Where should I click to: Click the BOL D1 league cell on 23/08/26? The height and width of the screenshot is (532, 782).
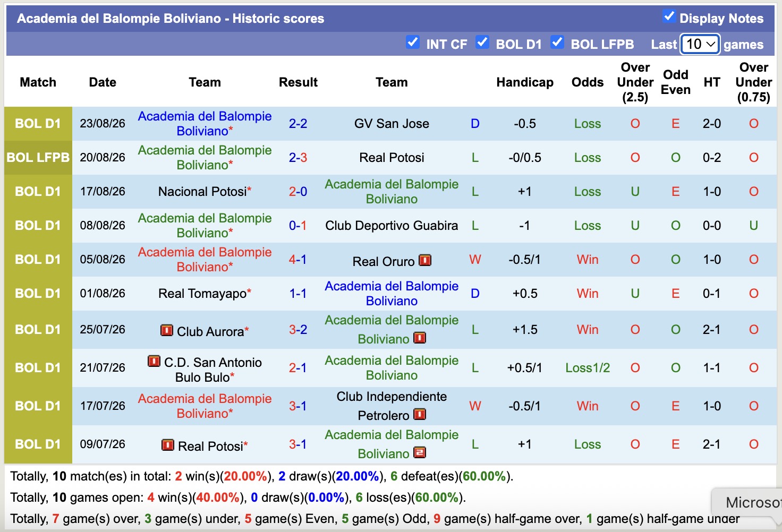[38, 124]
